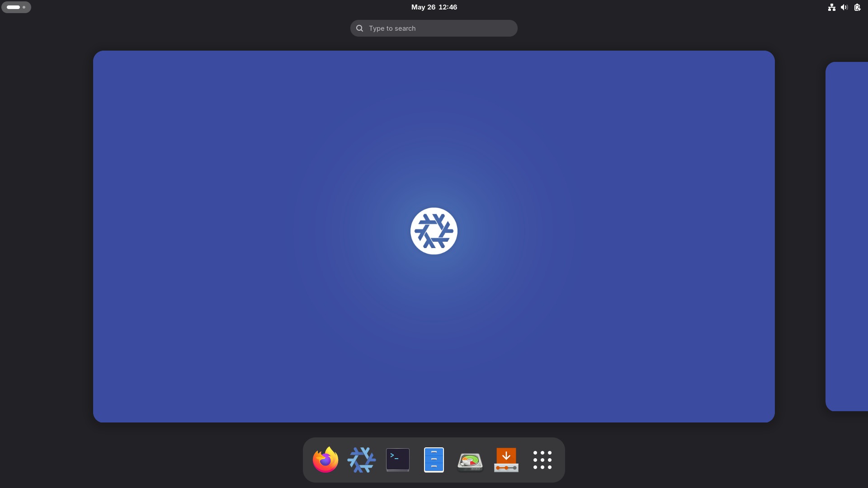Launch Firefox from the dash

tap(325, 460)
